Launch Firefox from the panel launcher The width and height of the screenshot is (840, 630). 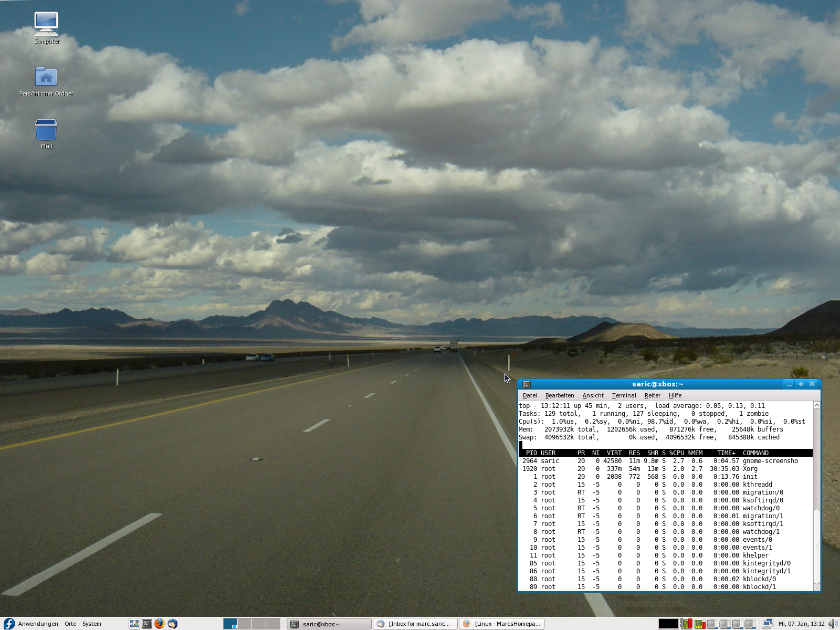160,624
